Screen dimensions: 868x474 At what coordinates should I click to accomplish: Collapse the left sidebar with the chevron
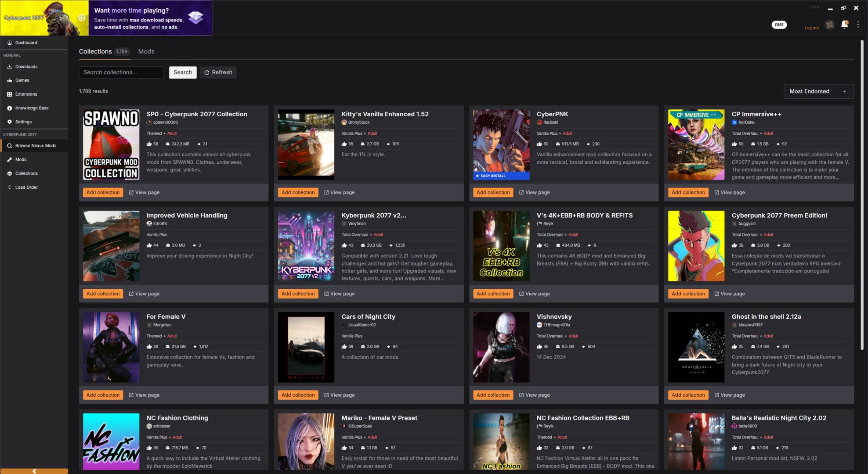(x=34, y=470)
